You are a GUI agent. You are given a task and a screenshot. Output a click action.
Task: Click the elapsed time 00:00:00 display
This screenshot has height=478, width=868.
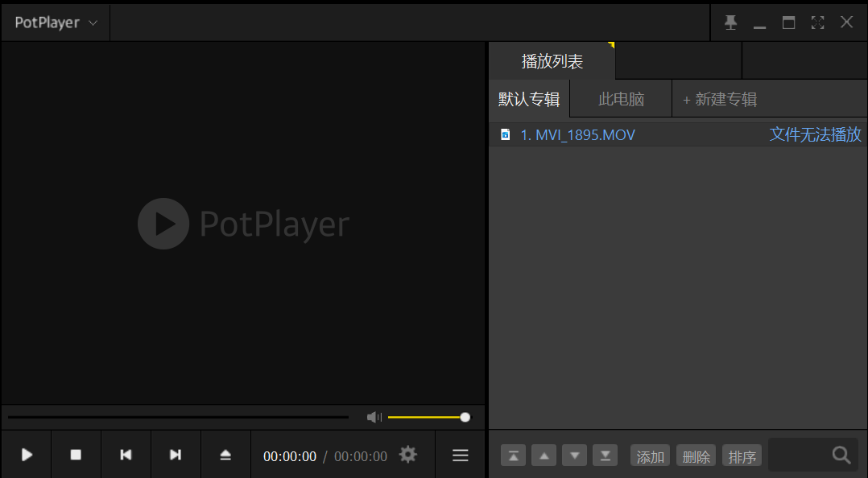click(x=290, y=455)
